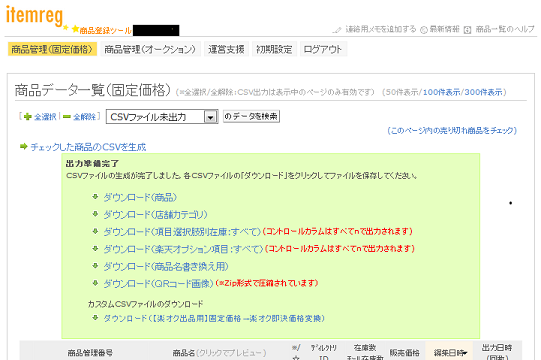Viewport: 541px width, 360px height.
Task: Open the CSVファイル未出力 dropdown
Action: click(x=162, y=117)
